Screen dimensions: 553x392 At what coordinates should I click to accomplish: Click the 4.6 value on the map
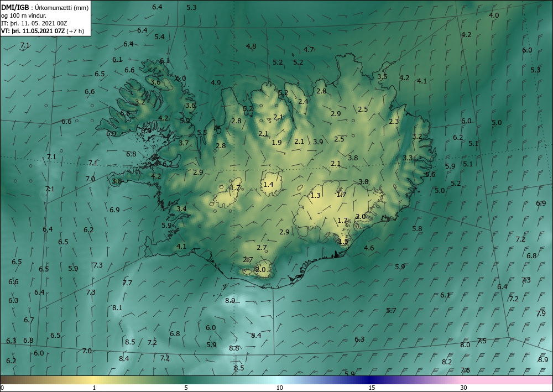tap(369, 248)
